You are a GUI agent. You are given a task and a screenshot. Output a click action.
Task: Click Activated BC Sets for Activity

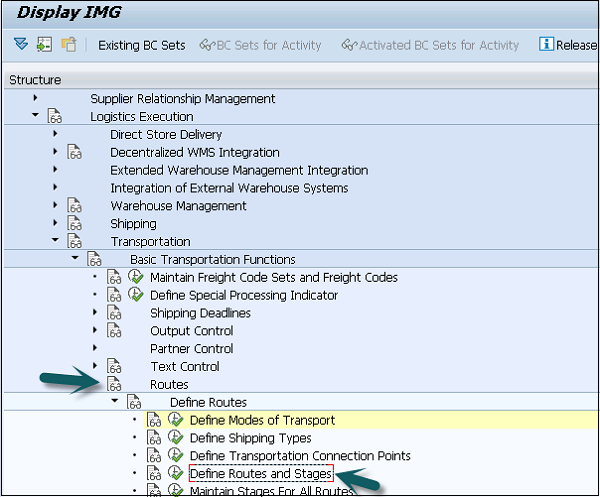pyautogui.click(x=430, y=45)
